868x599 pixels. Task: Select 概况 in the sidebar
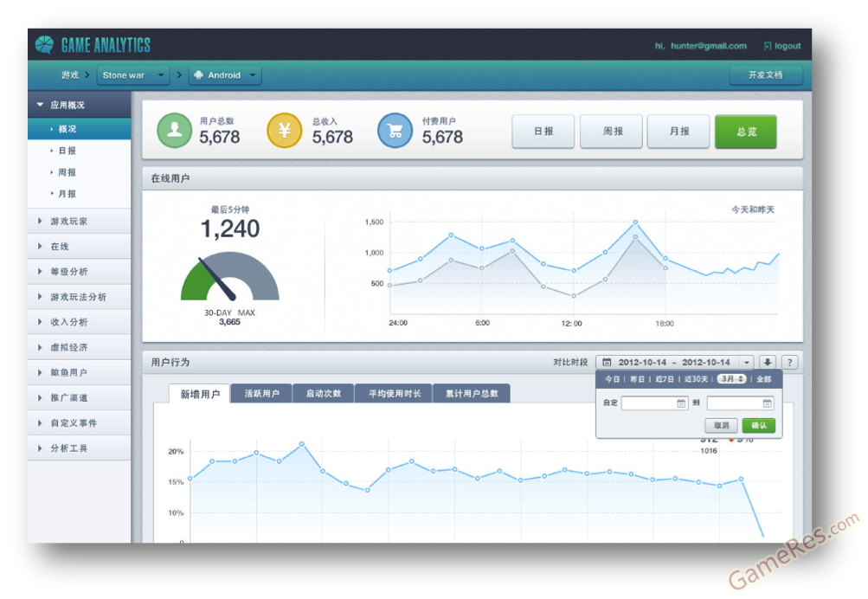pyautogui.click(x=79, y=128)
